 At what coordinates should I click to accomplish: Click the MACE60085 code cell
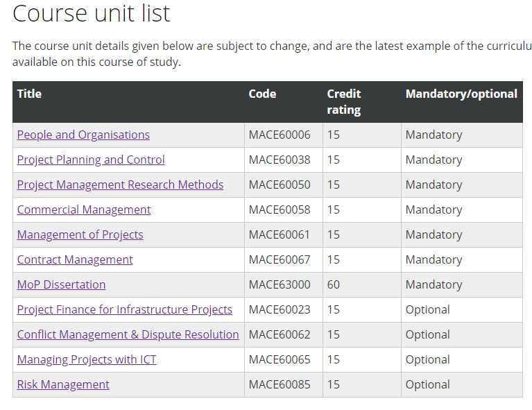(280, 384)
